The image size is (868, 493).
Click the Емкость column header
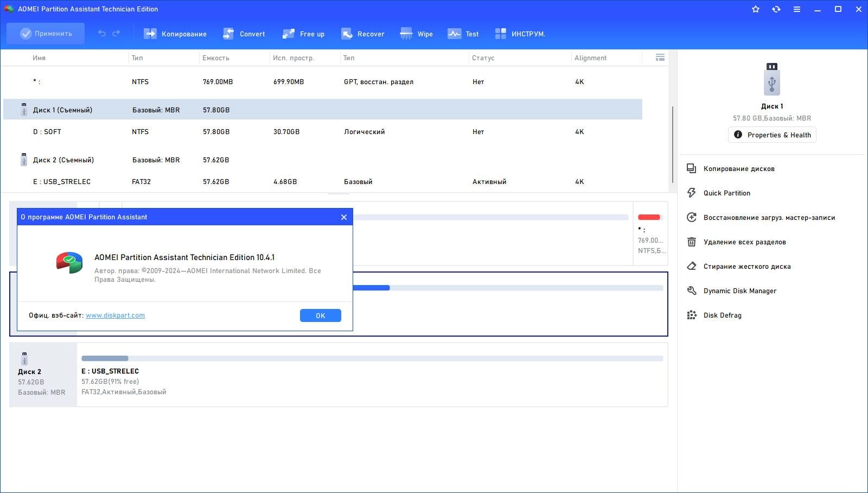pos(216,58)
